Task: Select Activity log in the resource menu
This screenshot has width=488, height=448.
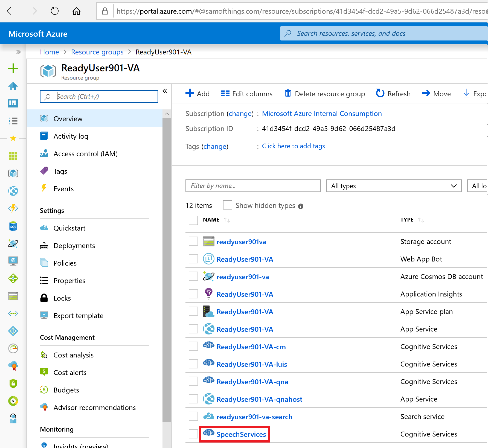Action: pos(95,136)
